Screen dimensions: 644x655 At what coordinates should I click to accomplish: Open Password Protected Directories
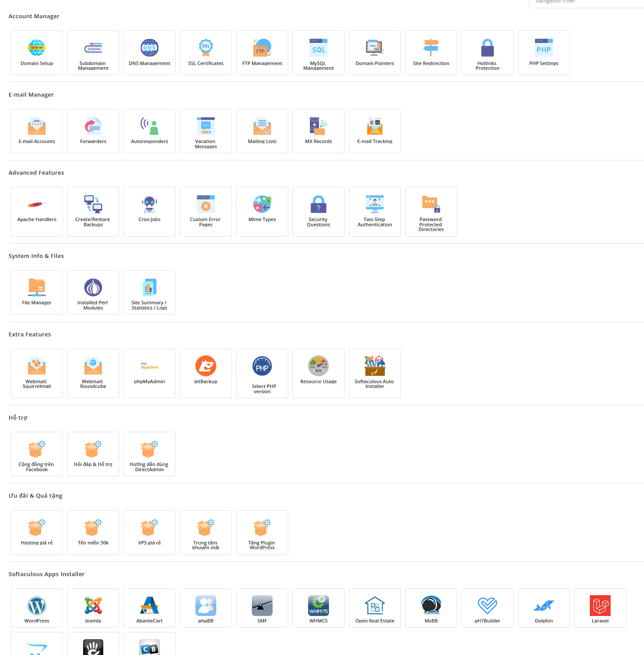click(431, 212)
